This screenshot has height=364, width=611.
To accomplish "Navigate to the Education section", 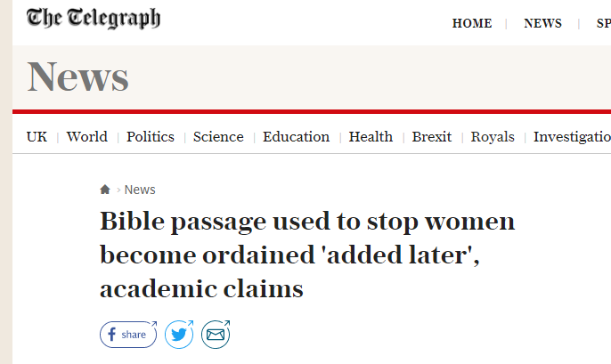I will pos(296,137).
